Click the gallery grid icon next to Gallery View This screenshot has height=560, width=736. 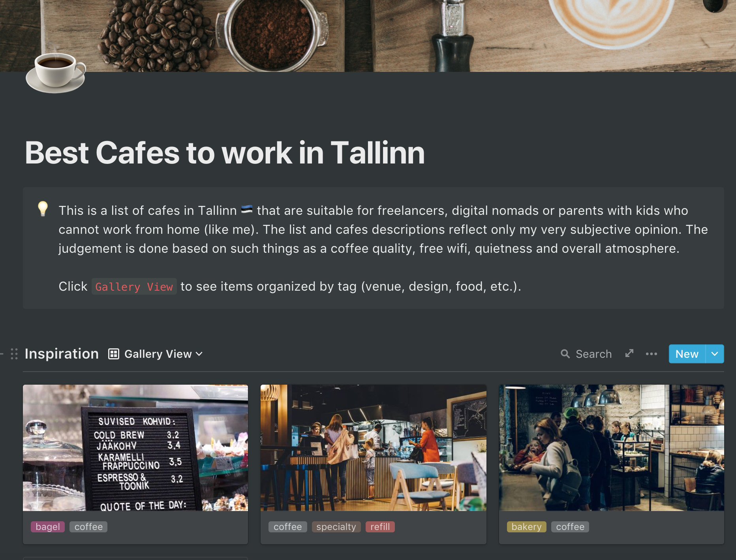point(114,354)
